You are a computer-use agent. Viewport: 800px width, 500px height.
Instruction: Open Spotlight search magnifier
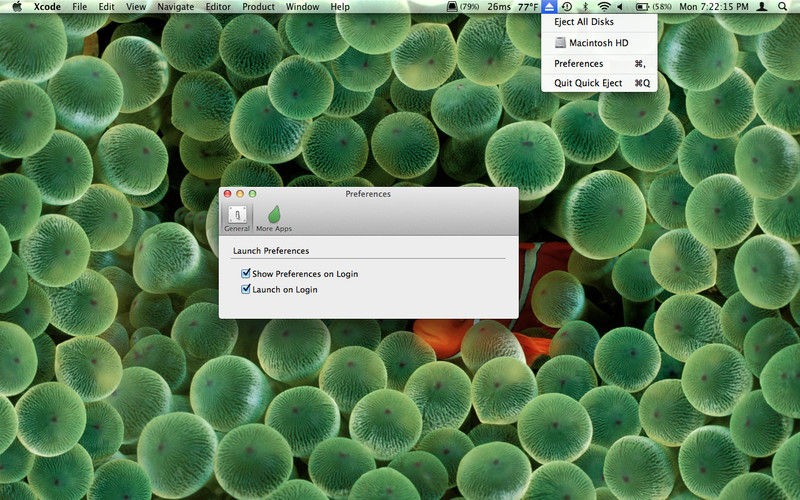[x=782, y=7]
